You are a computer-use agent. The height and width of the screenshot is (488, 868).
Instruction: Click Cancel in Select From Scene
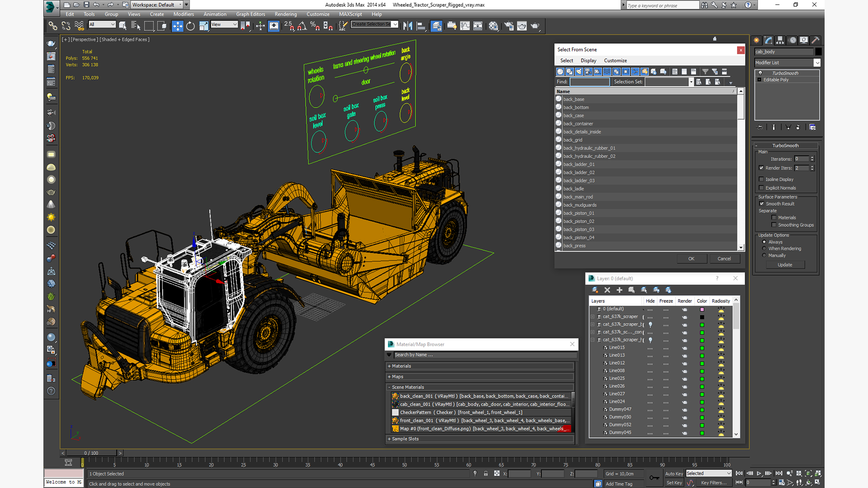pyautogui.click(x=724, y=258)
